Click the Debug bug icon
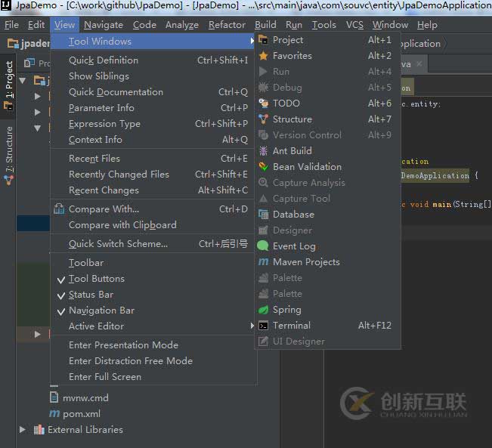492x448 pixels. coord(263,88)
